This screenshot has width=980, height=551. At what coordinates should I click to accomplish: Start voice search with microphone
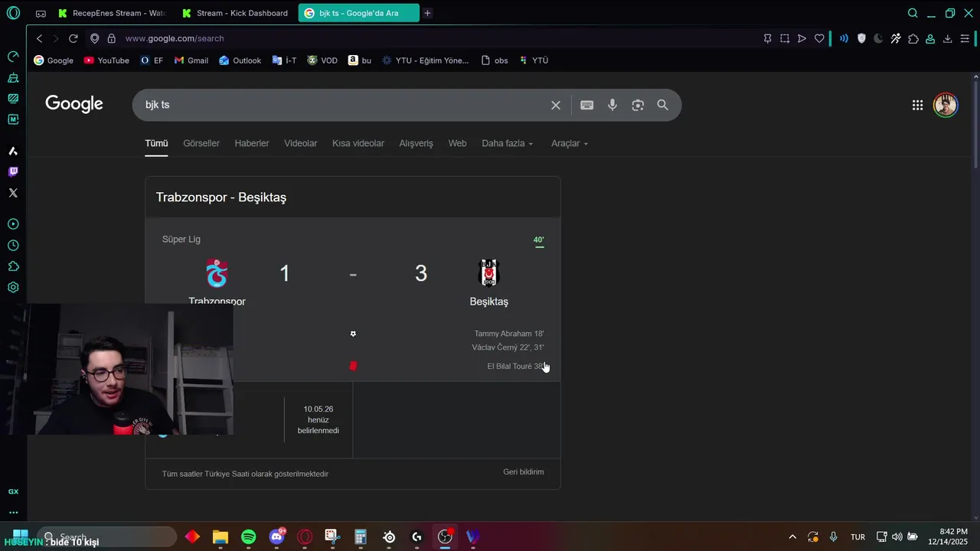612,105
